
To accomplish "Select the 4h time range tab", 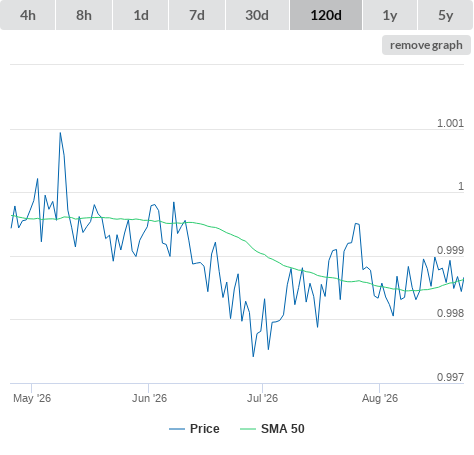I will pyautogui.click(x=28, y=15).
